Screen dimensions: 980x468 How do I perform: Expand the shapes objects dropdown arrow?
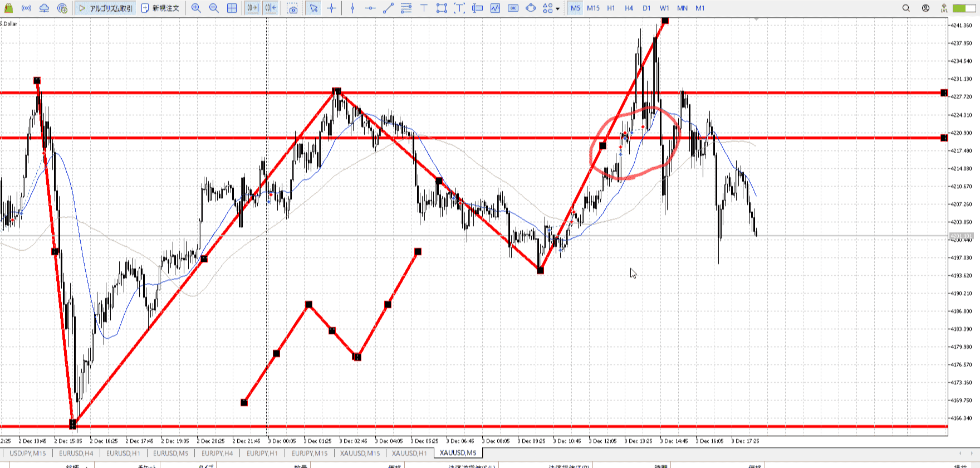[x=558, y=9]
